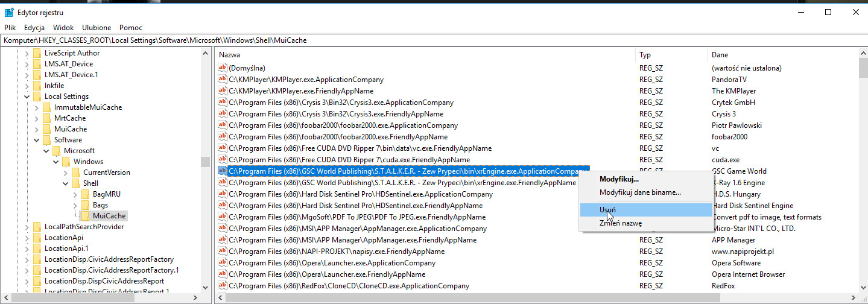This screenshot has height=304, width=868.
Task: Select vc.exe.FriendlyAppName value icon
Action: [x=222, y=148]
